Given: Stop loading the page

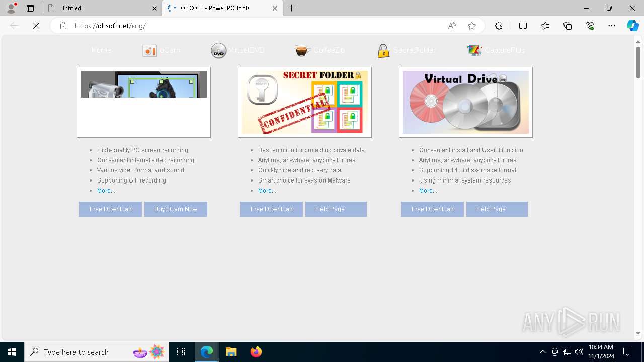Looking at the screenshot, I should (36, 26).
